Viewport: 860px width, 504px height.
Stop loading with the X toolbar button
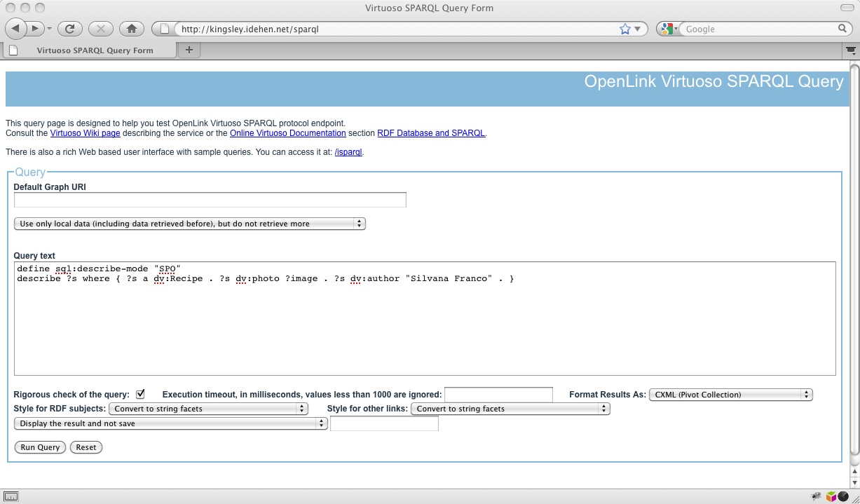[x=101, y=29]
